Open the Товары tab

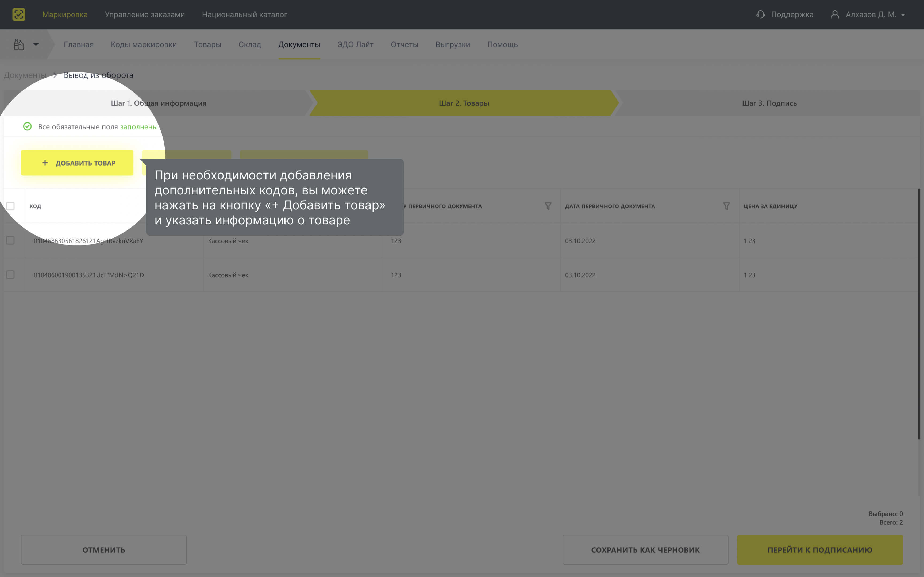(x=207, y=44)
